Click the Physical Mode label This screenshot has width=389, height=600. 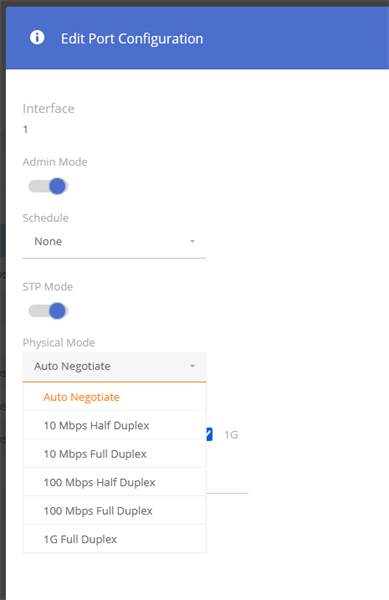click(x=59, y=342)
